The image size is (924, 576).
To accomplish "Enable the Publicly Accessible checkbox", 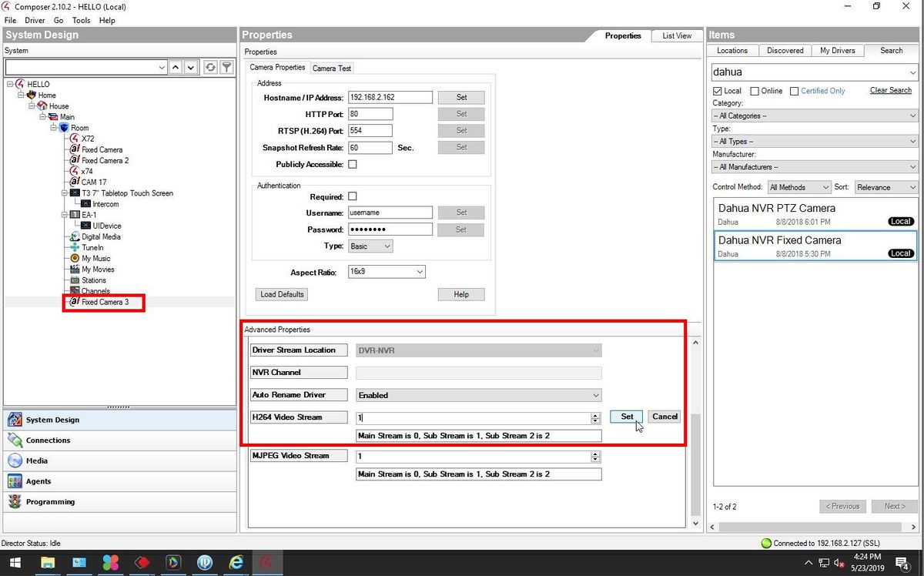I will [353, 164].
